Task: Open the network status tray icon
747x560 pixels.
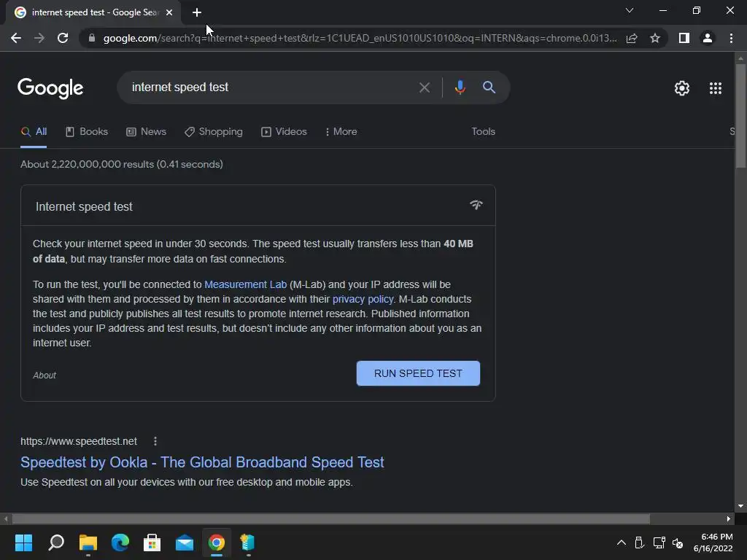Action: (659, 542)
